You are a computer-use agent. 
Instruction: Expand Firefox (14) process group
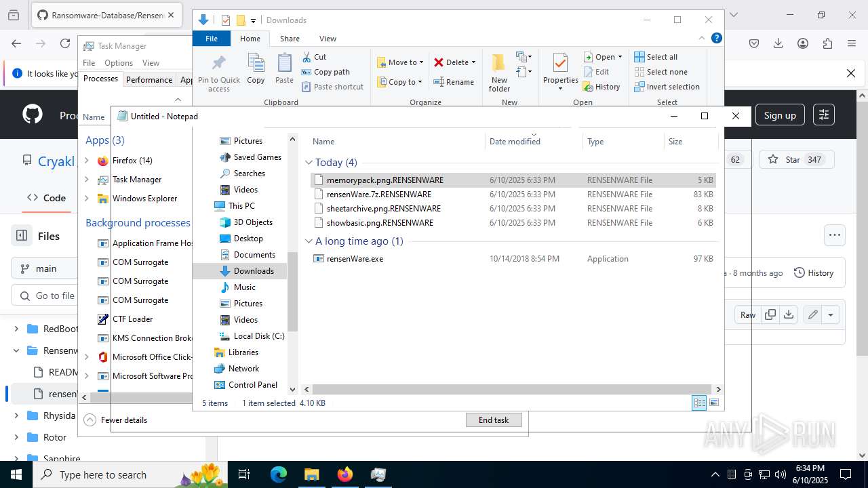pos(86,161)
